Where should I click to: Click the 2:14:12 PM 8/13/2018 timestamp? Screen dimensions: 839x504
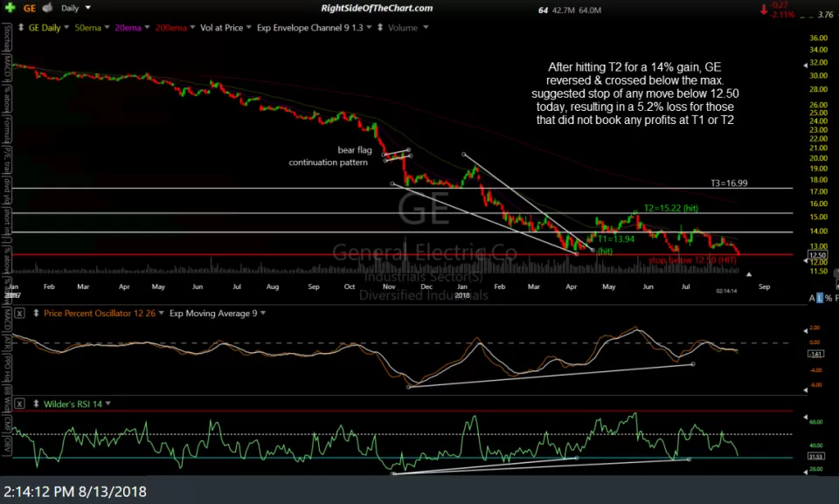coord(75,491)
